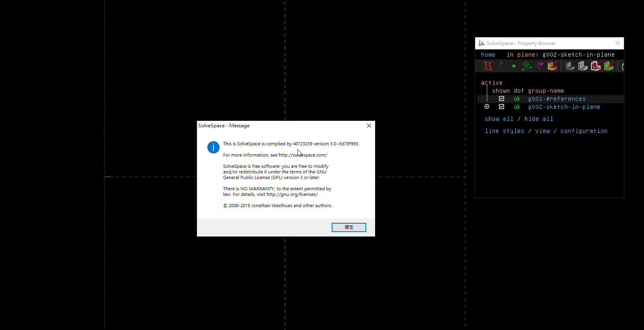Click the 'active' column header text
Viewport: 644px width, 330px height.
492,83
